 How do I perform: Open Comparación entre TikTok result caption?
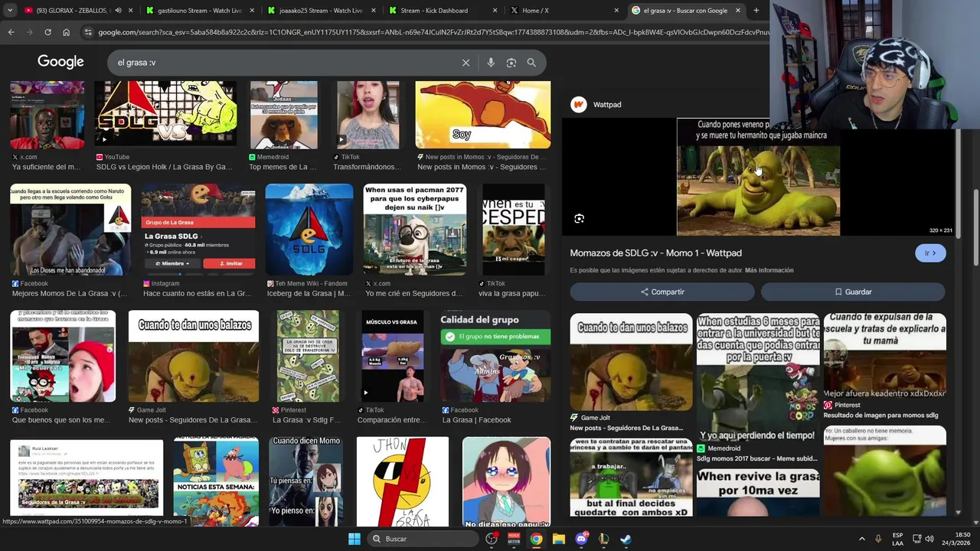click(391, 420)
